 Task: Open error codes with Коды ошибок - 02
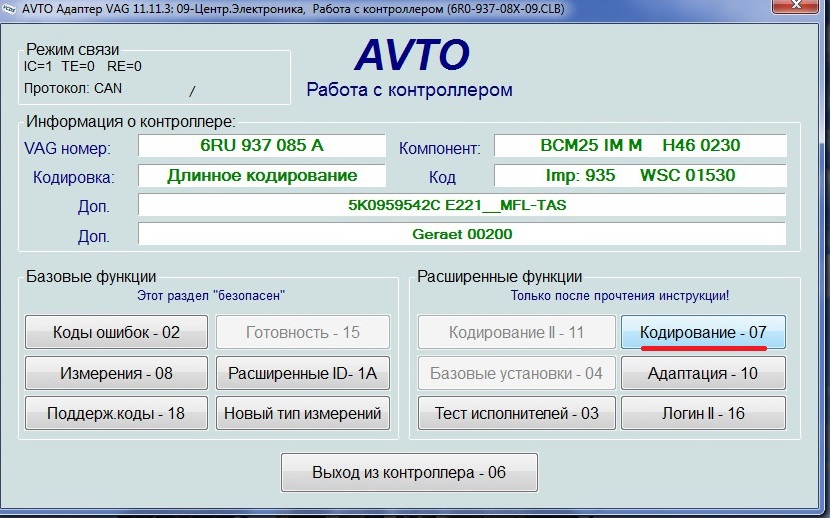click(116, 333)
